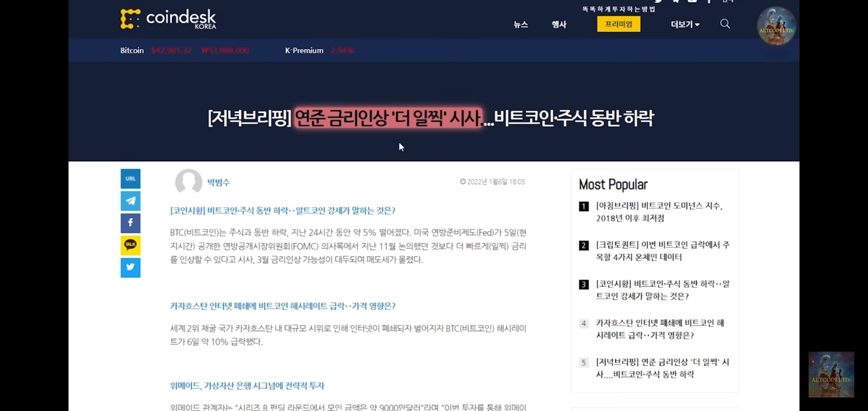Open the CoinDesk Korea logo homepage link

pos(168,19)
